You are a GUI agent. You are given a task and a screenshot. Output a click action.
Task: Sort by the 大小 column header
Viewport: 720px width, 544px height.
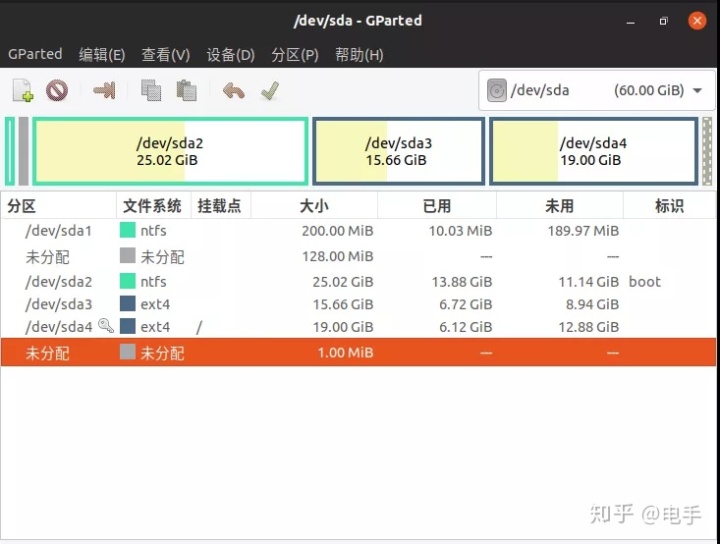pos(314,206)
